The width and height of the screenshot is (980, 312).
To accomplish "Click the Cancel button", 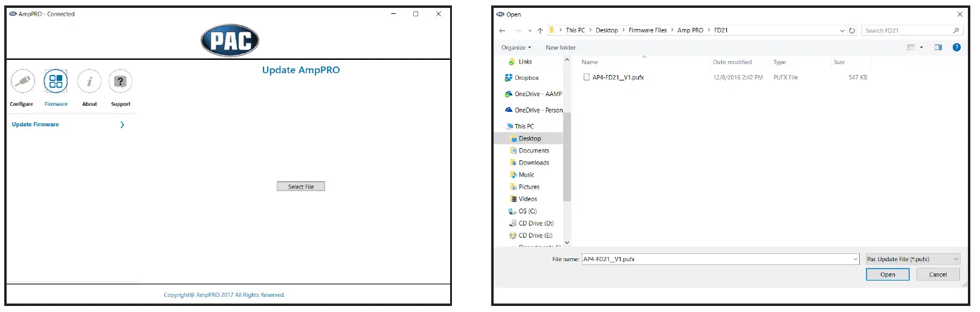I will [938, 275].
